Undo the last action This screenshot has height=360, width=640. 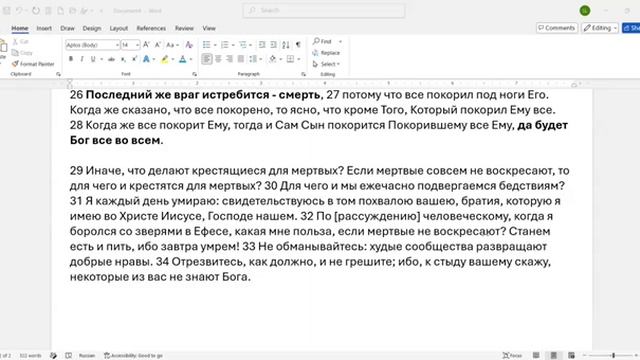19,11
